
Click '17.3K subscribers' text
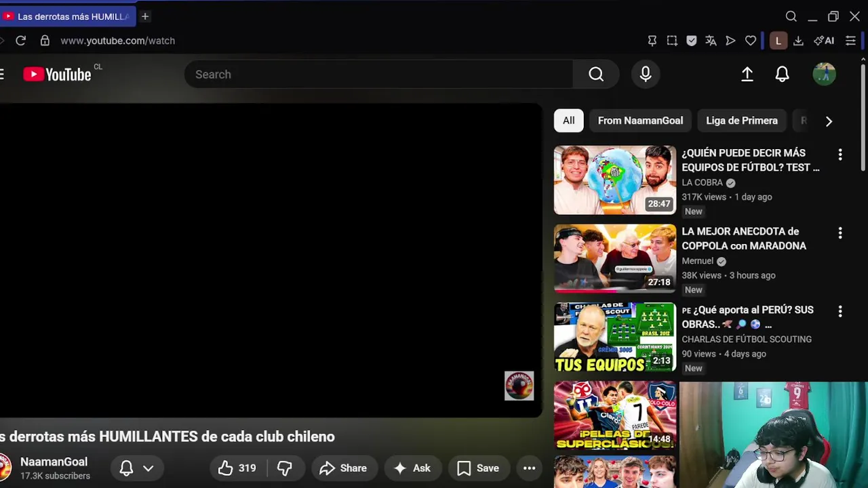(55, 476)
